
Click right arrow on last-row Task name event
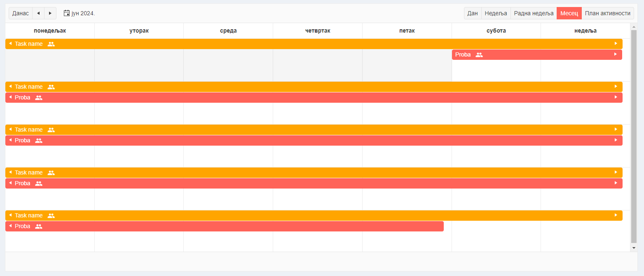coord(616,215)
